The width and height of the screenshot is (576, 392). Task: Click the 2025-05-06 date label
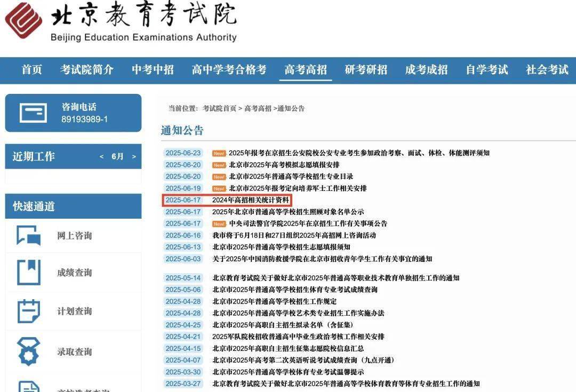click(x=183, y=290)
